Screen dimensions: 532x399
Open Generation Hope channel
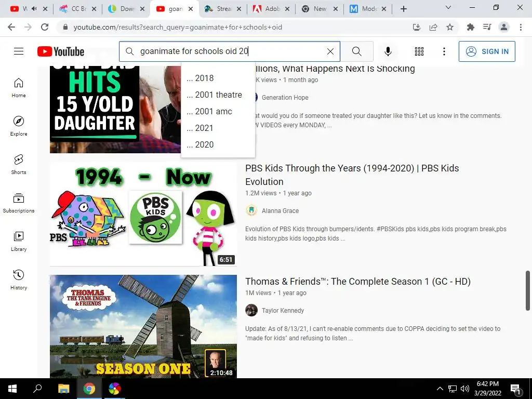[x=285, y=97]
